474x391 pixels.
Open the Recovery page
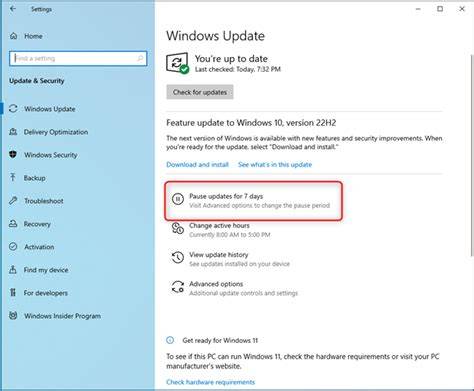37,224
